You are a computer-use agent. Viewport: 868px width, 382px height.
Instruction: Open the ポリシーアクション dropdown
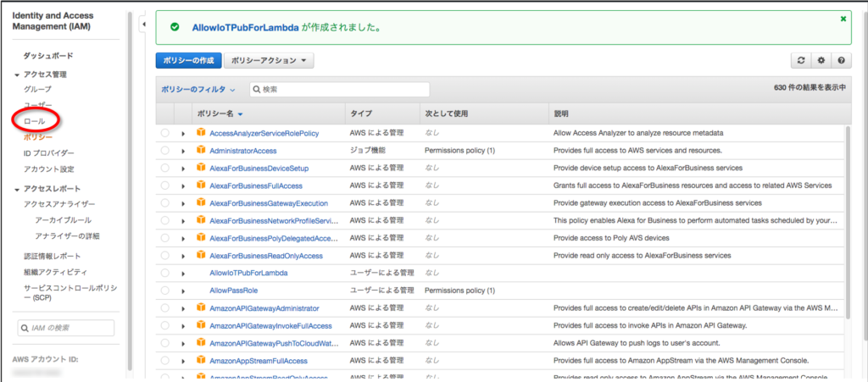click(269, 61)
